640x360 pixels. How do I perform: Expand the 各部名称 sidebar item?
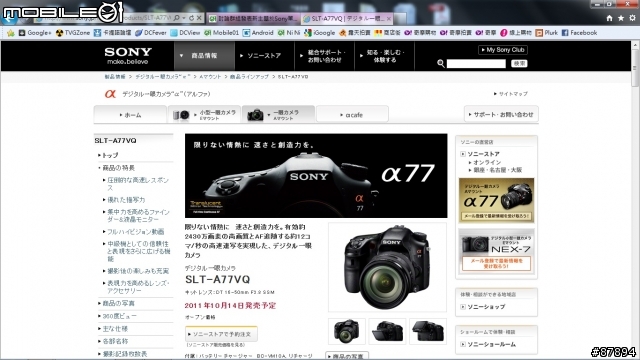tap(115, 341)
